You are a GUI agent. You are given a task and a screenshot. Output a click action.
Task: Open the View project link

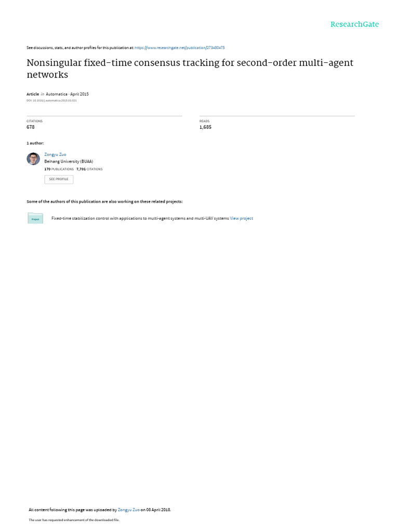pos(241,219)
